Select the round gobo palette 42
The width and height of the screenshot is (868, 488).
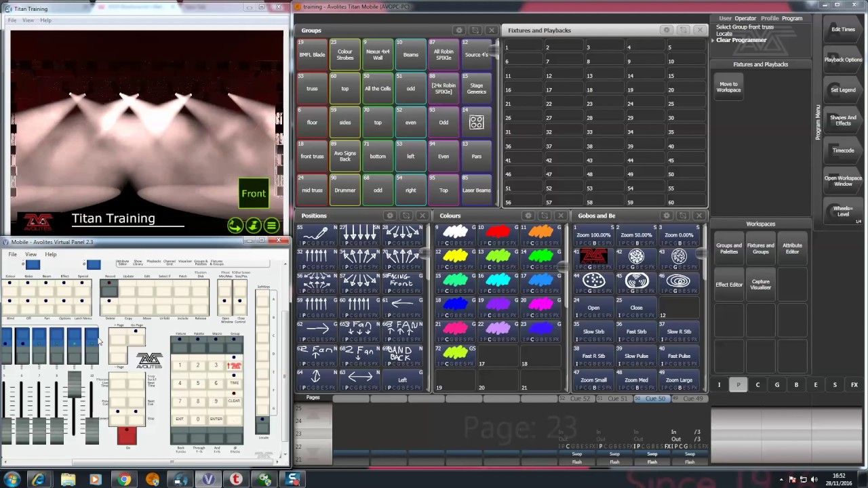636,258
